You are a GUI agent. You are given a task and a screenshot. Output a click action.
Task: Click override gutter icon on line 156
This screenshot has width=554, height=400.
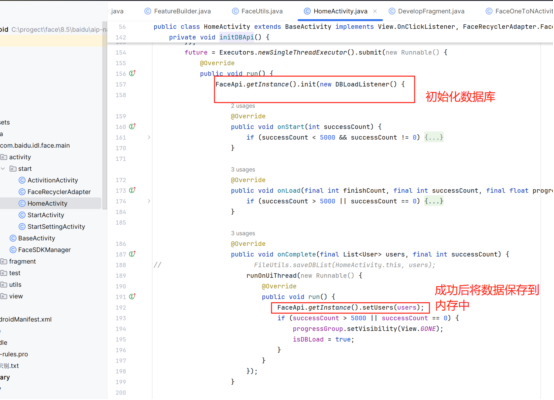pos(132,73)
